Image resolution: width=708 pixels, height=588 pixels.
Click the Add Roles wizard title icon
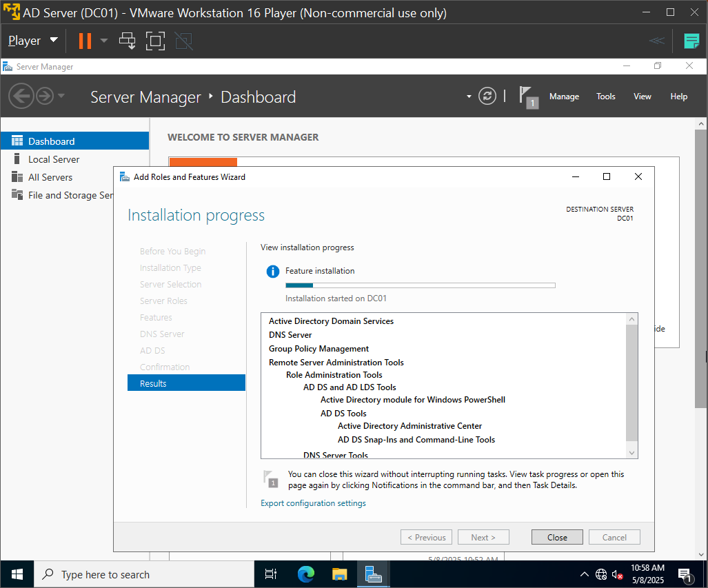[x=125, y=176]
